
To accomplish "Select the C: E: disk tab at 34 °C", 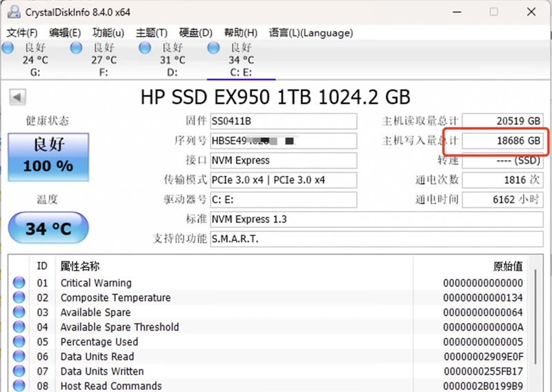I will [x=241, y=60].
